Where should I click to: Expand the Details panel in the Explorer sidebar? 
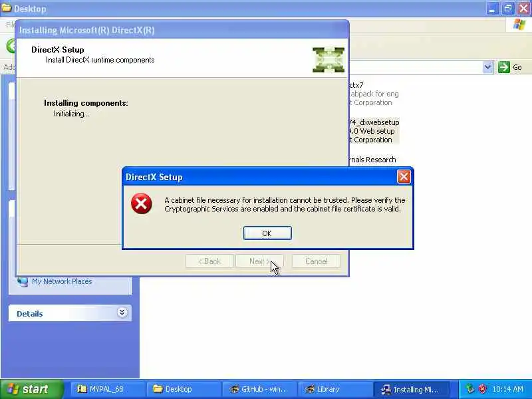tap(122, 312)
